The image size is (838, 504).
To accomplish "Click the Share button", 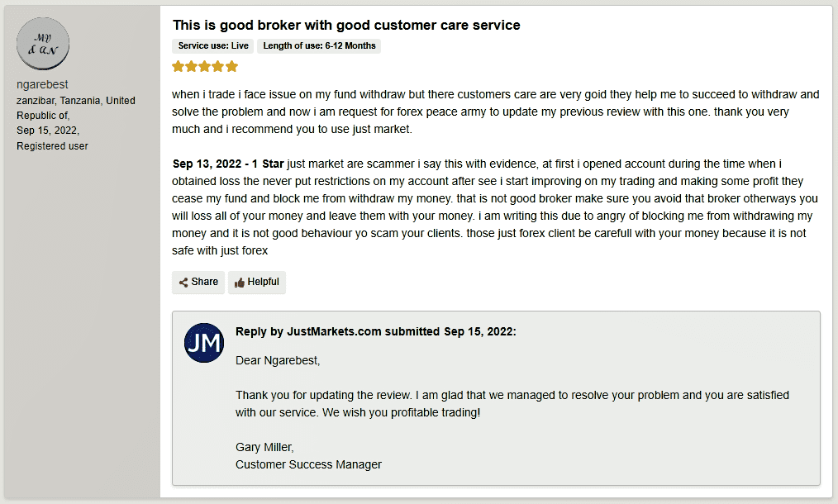I will [x=198, y=283].
